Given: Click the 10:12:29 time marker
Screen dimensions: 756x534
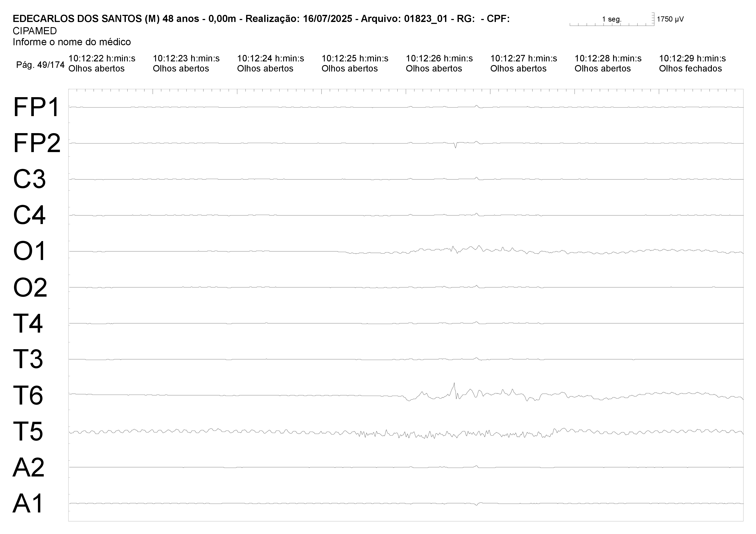Looking at the screenshot, I should point(692,59).
